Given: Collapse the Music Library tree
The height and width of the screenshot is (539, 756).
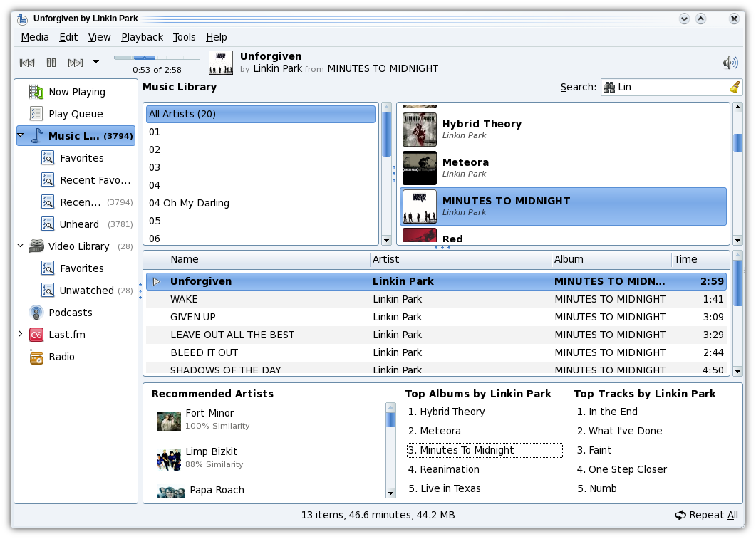Looking at the screenshot, I should click(21, 135).
